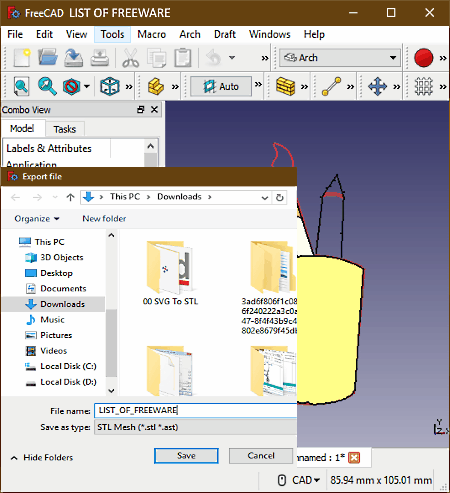Click the Cut scissors icon

(x=130, y=58)
